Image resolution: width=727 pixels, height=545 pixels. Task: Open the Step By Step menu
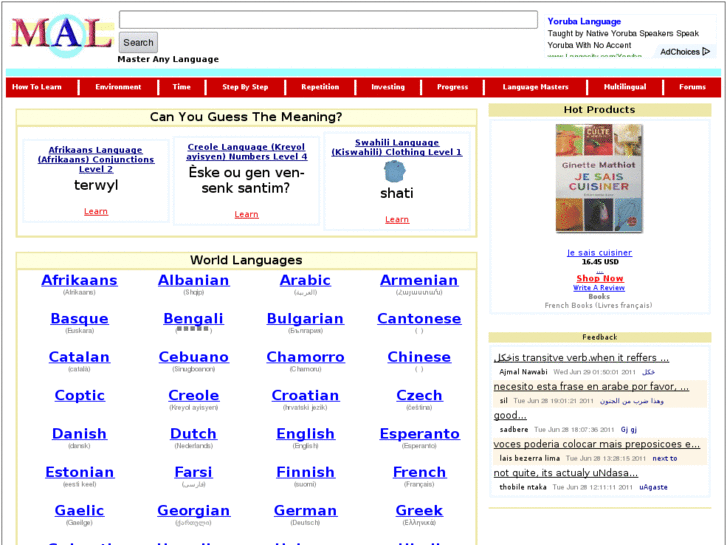(245, 87)
